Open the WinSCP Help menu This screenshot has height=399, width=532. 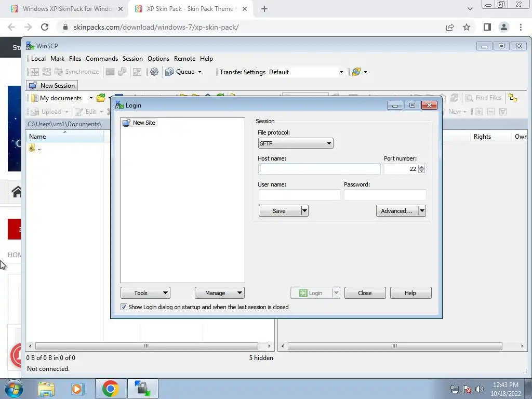pos(206,59)
